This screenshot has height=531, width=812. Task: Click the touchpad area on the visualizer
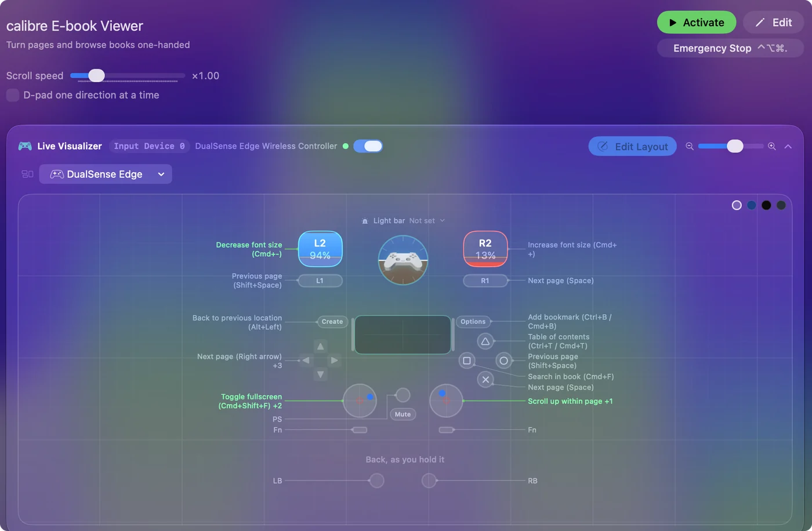point(403,334)
